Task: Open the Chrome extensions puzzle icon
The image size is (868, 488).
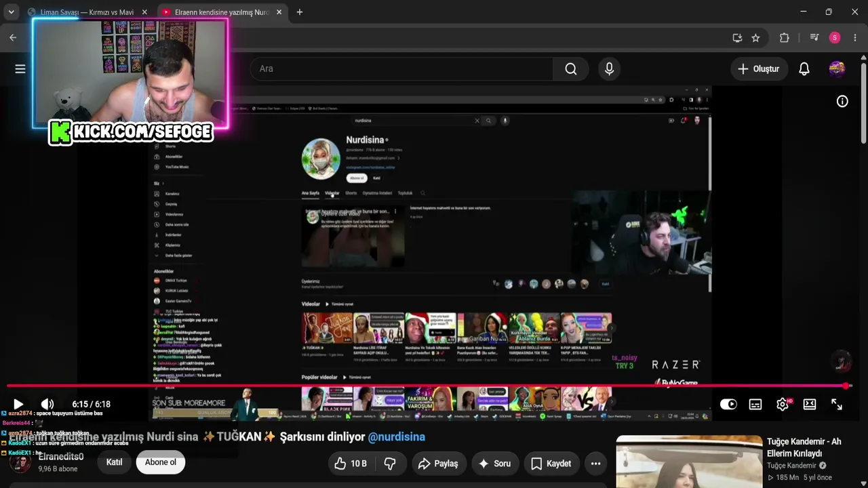Action: click(x=785, y=38)
